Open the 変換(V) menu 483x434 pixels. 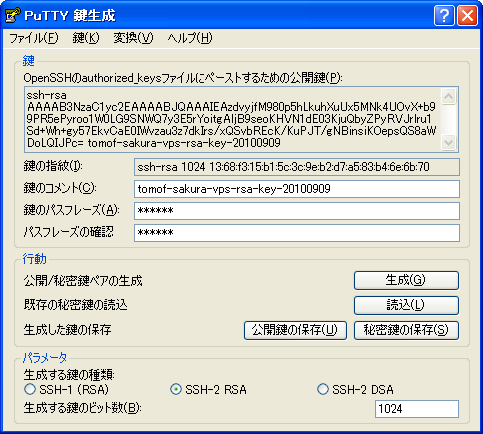[x=133, y=38]
